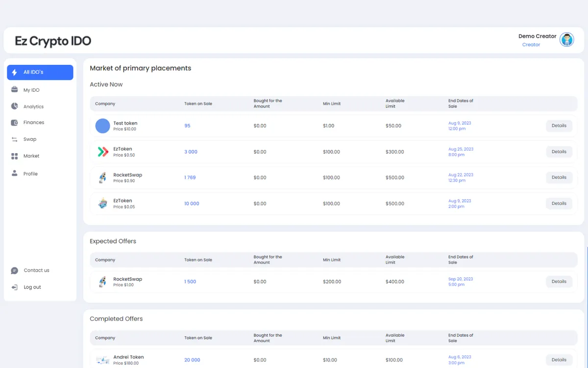Click the Completed Offers heading
The width and height of the screenshot is (588, 368).
click(116, 319)
